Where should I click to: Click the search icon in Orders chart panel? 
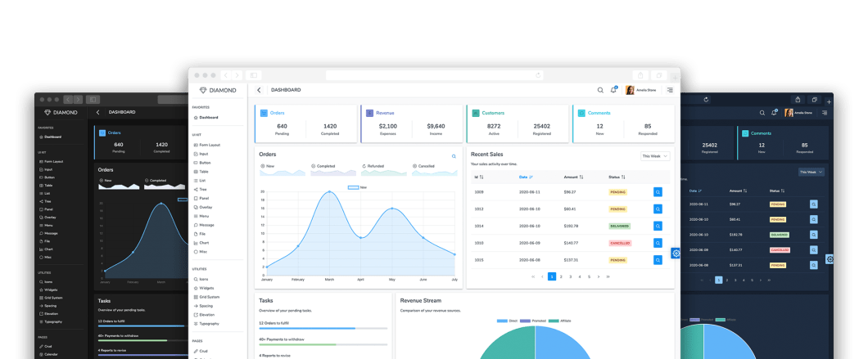click(x=454, y=156)
